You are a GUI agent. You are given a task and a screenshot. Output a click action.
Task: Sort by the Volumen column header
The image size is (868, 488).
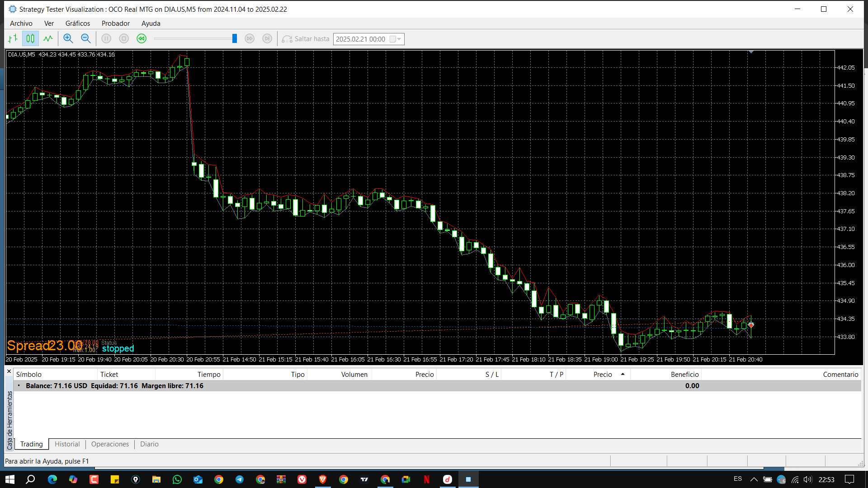(339, 374)
